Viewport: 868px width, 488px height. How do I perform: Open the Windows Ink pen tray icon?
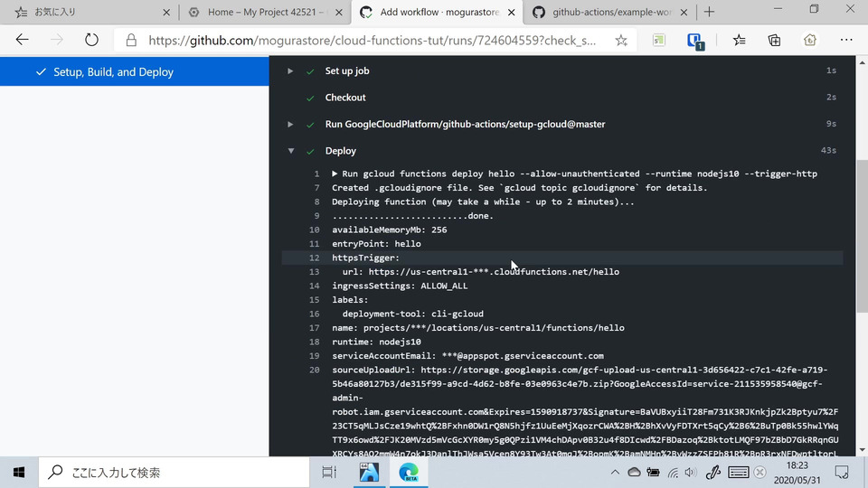click(713, 473)
